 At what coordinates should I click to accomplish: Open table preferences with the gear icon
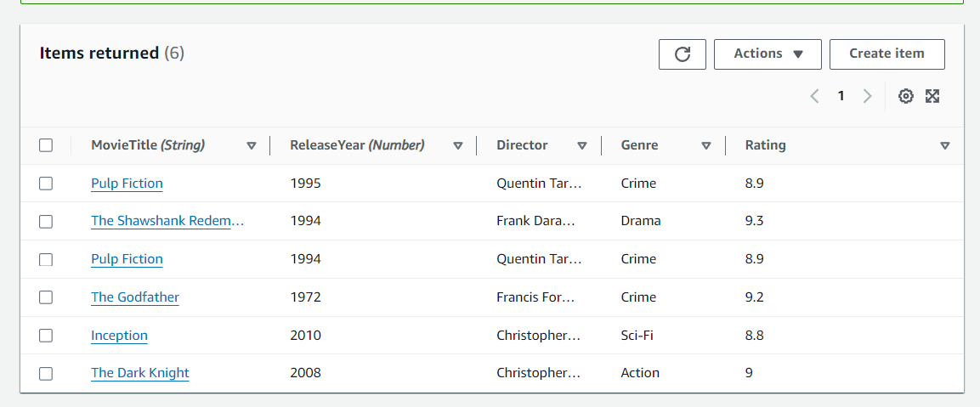[906, 96]
